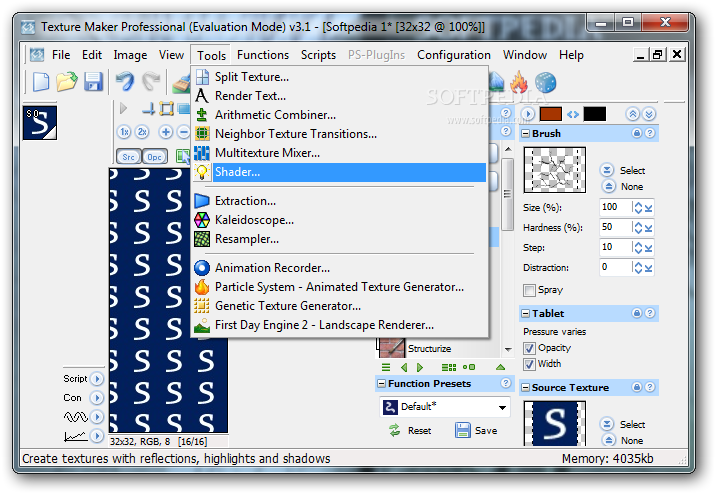Click the Brush panel help icon
This screenshot has width=716, height=494.
point(650,133)
